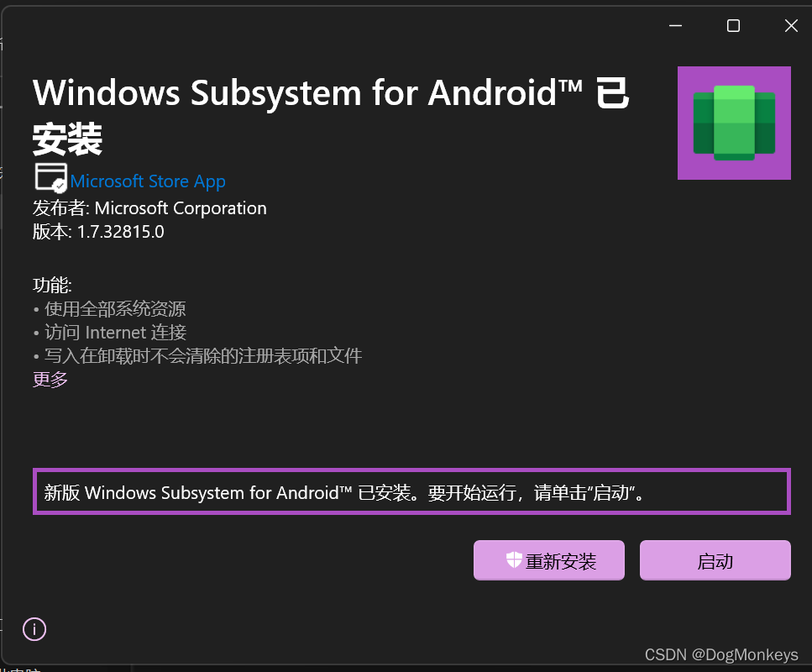Open the info circle icon at bottom left
The height and width of the screenshot is (672, 812).
(34, 629)
